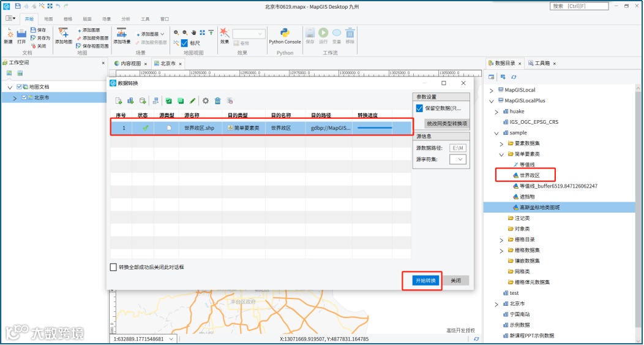Switch to the 分析 ribbon tab
Image resolution: width=644 pixels, height=345 pixels.
point(125,19)
